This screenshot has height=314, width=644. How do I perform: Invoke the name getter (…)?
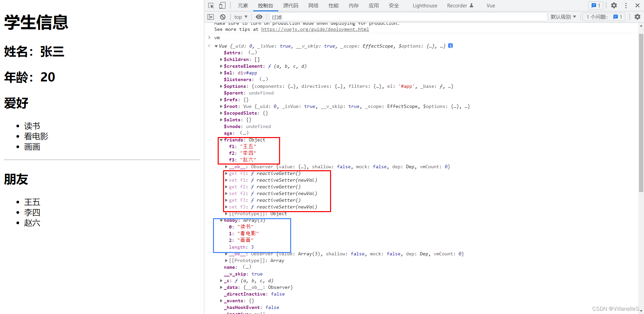(x=247, y=267)
